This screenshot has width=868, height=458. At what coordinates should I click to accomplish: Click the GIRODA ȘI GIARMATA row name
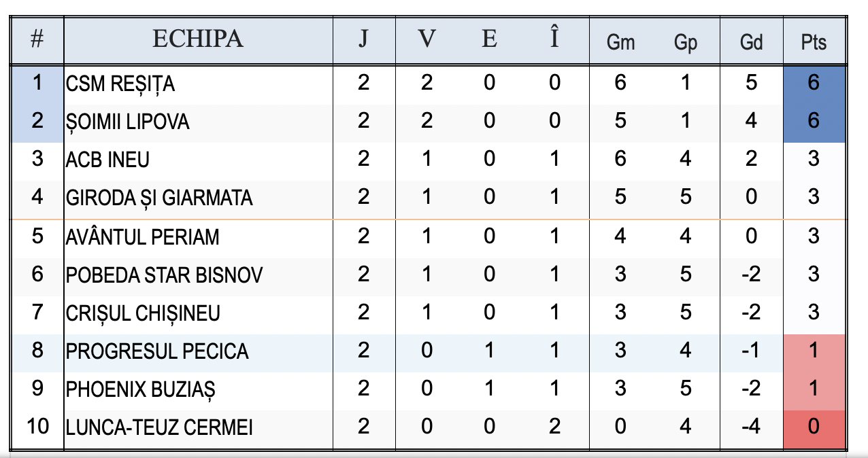click(x=159, y=198)
